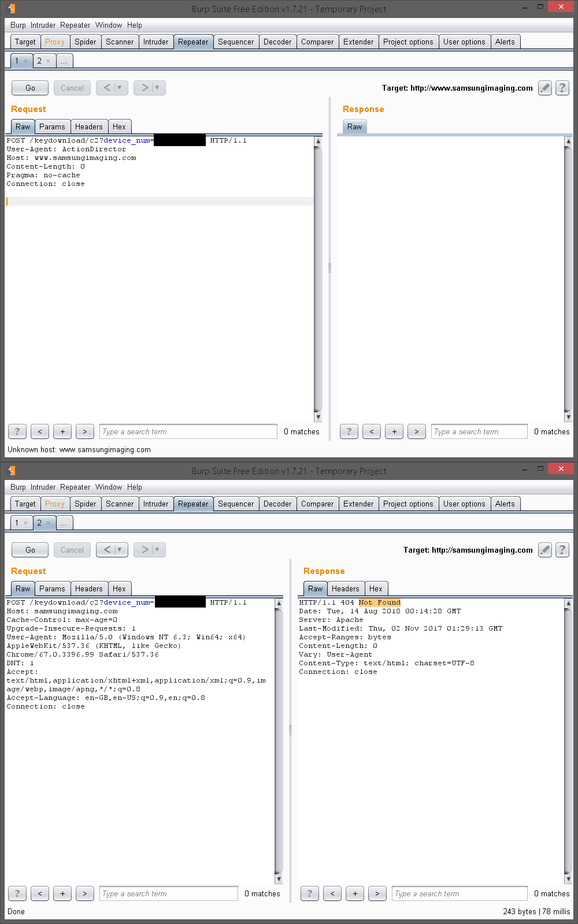Screen dimensions: 578x924
Task: Click the request search '+' button in the Unknown host window
Action: 62,431
